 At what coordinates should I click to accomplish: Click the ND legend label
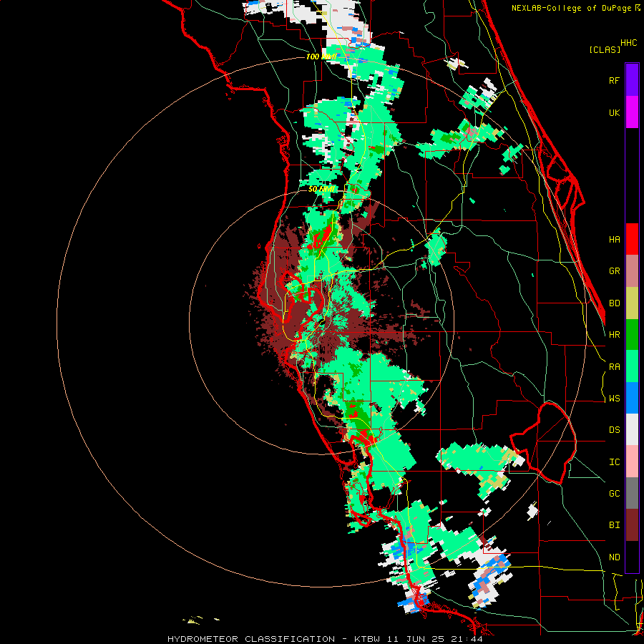pyautogui.click(x=614, y=557)
